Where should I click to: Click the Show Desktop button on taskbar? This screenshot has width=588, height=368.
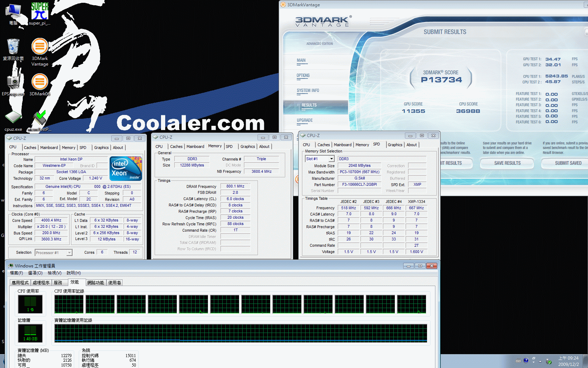586,361
